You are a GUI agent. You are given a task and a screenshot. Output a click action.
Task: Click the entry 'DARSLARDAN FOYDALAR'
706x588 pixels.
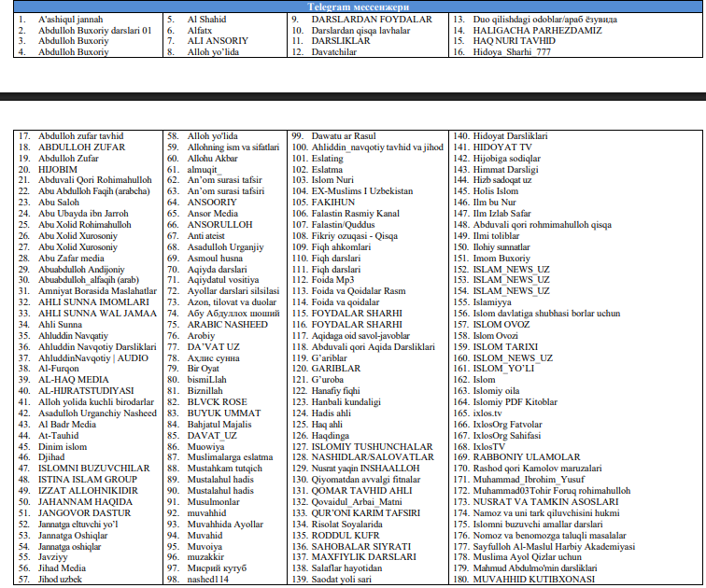372,20
